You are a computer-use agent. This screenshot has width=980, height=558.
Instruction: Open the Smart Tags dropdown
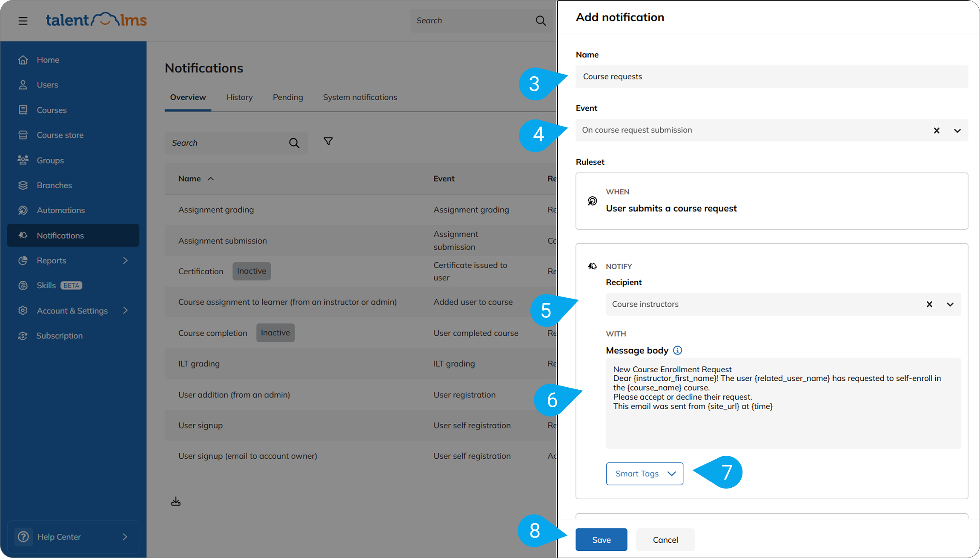[645, 474]
